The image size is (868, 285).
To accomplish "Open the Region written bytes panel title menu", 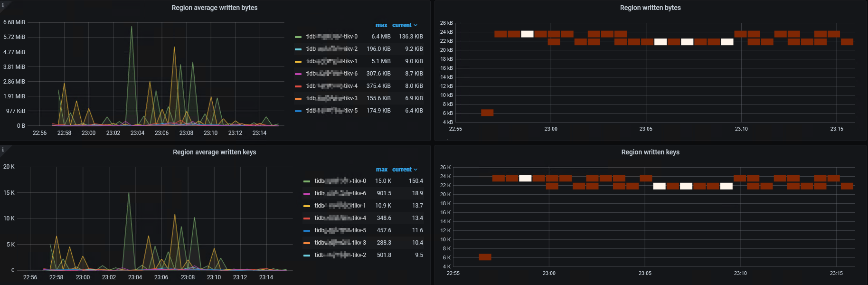I will click(650, 8).
